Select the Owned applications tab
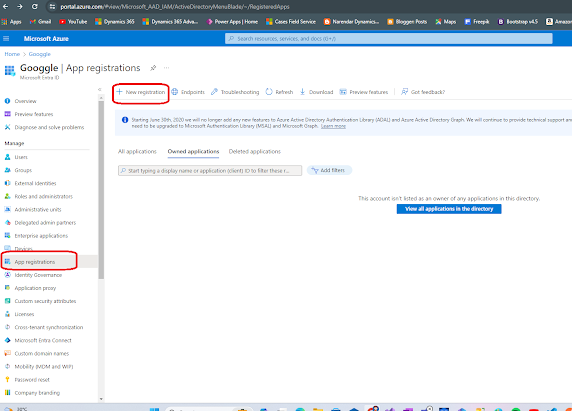 [193, 151]
